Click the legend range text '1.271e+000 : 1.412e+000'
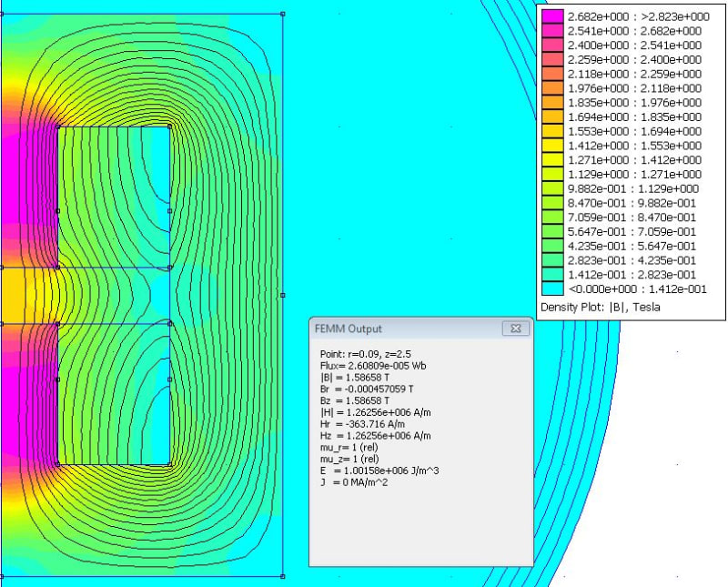 (634, 160)
